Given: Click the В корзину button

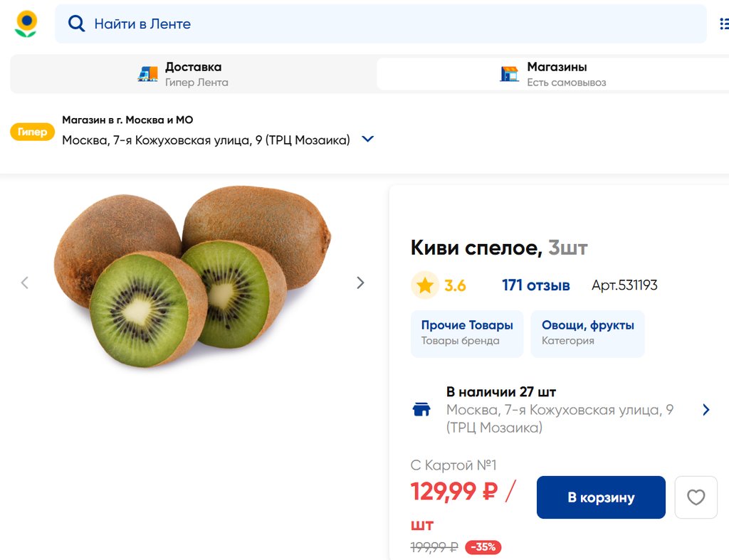Looking at the screenshot, I should coord(601,497).
